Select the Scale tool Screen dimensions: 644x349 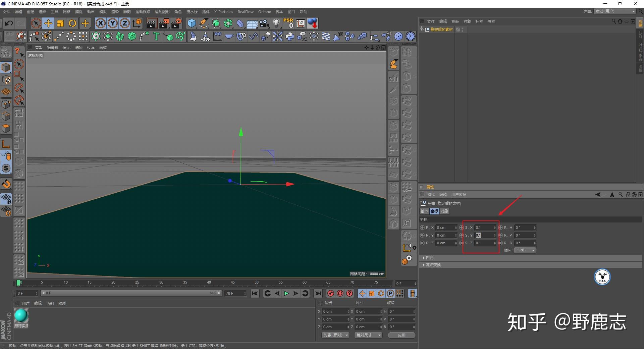pos(60,23)
